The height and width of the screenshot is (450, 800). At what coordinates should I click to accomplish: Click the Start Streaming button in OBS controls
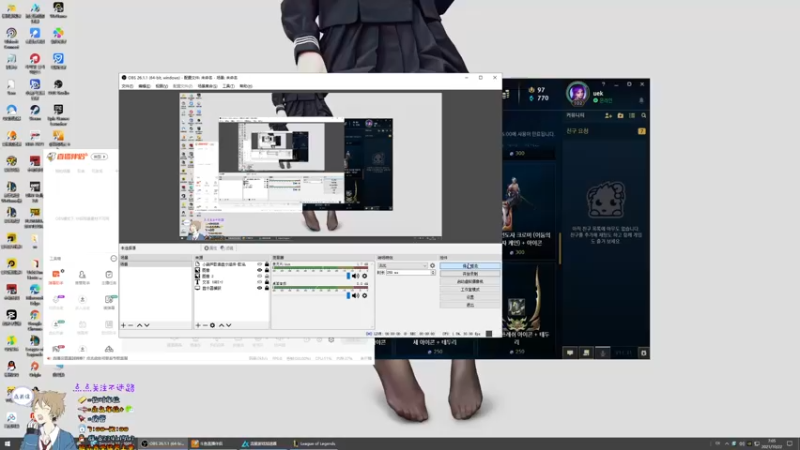click(470, 266)
